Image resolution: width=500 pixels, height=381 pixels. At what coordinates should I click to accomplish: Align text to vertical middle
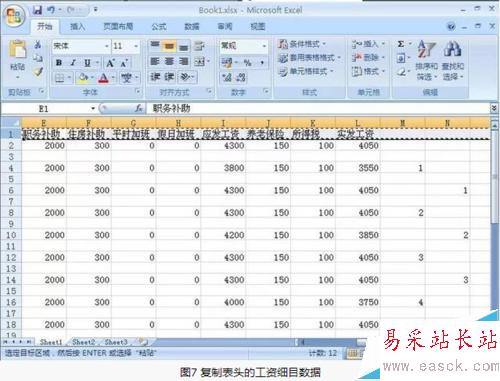coord(169,46)
